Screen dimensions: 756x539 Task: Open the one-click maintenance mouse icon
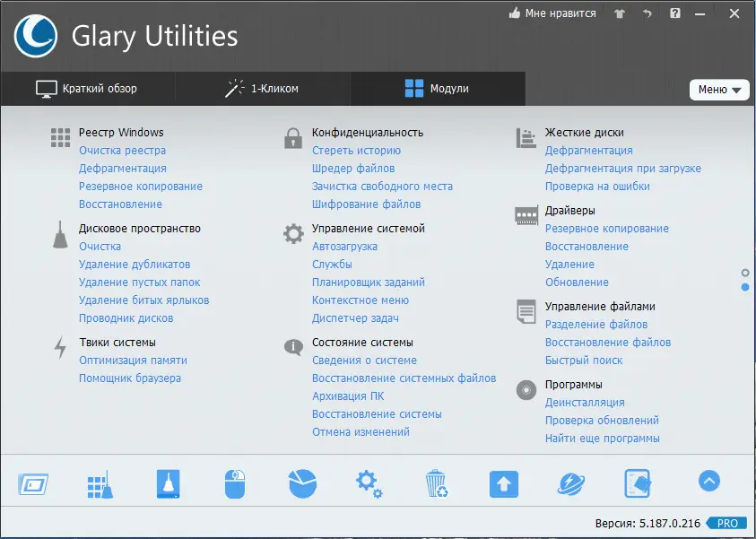pyautogui.click(x=234, y=484)
